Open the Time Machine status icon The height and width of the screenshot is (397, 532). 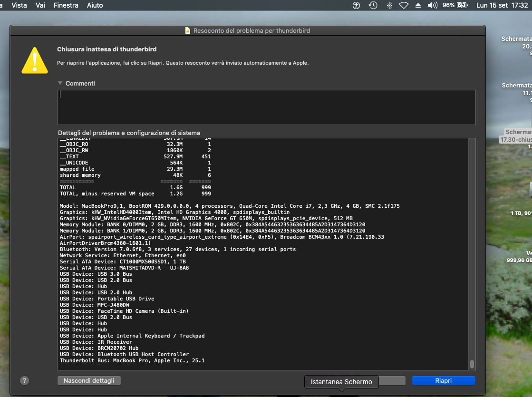[373, 6]
